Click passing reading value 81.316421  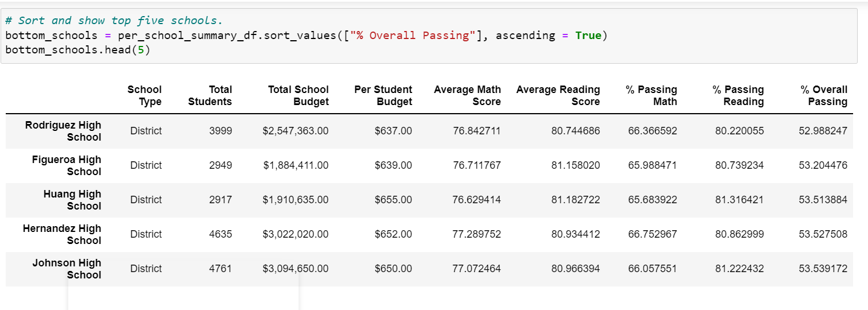(x=739, y=200)
